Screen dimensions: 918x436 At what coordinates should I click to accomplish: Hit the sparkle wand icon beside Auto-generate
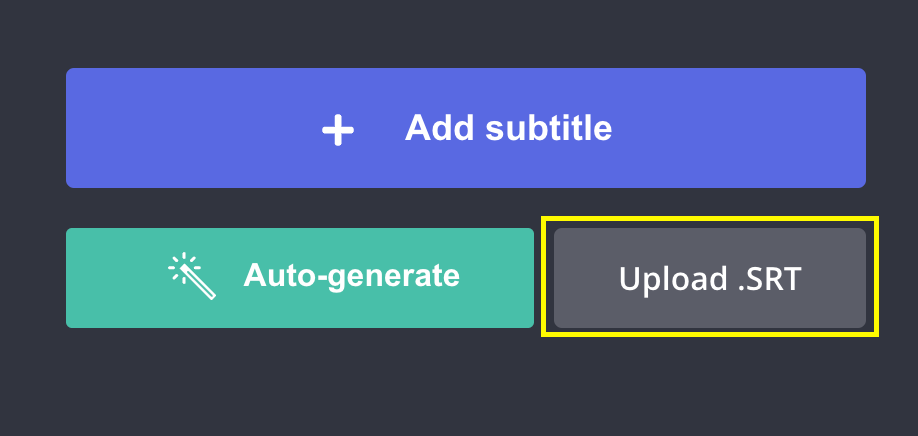click(x=192, y=277)
